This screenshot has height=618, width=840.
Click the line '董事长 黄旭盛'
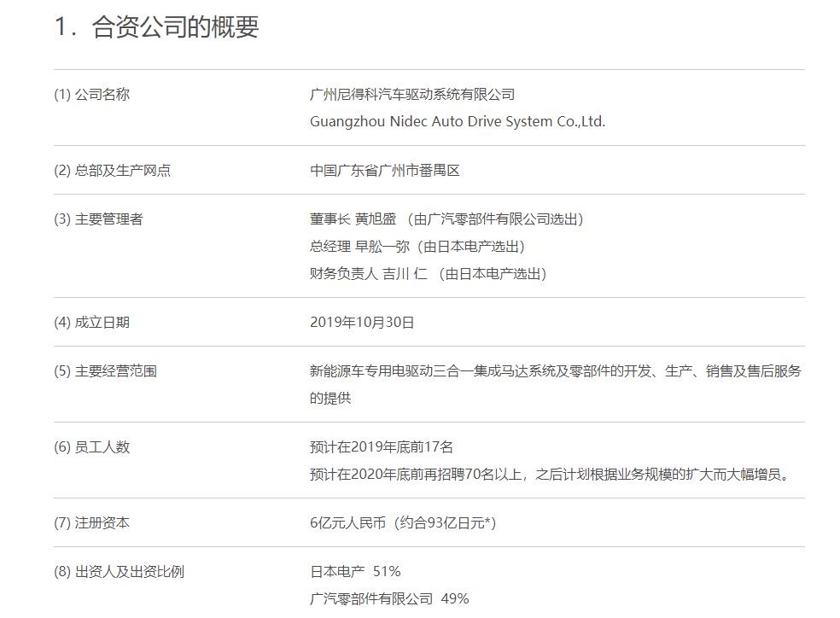[x=446, y=219]
